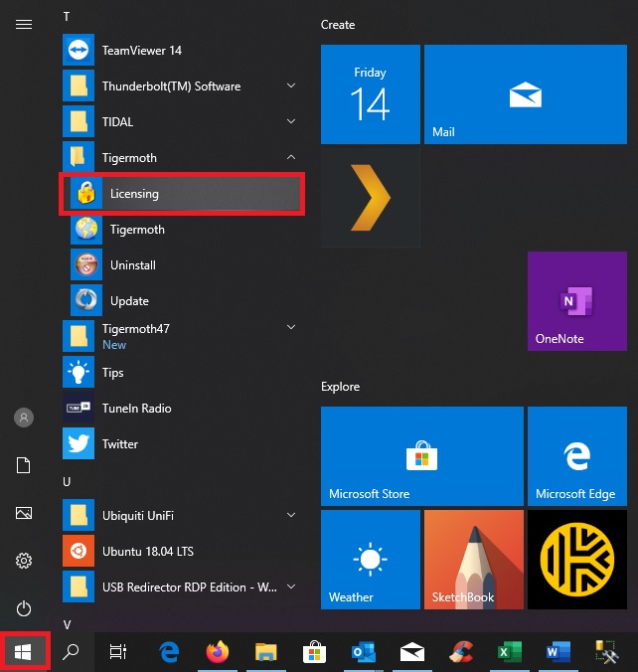
Task: Open Excel from the taskbar
Action: [510, 652]
